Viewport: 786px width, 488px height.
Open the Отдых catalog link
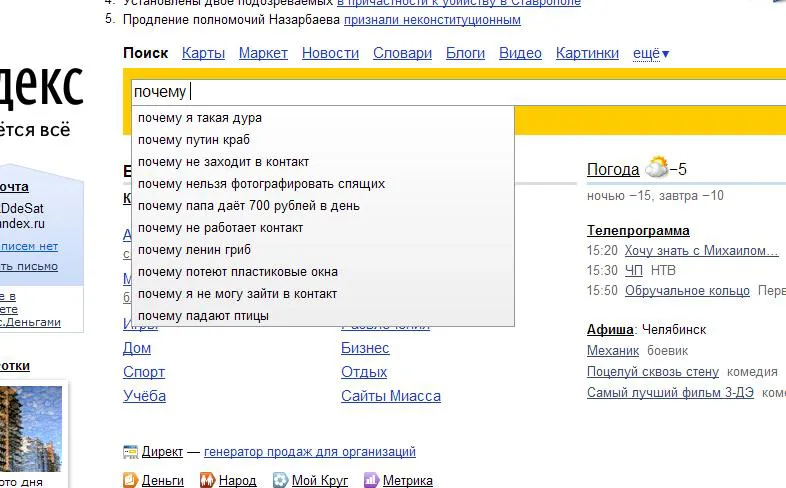point(364,372)
